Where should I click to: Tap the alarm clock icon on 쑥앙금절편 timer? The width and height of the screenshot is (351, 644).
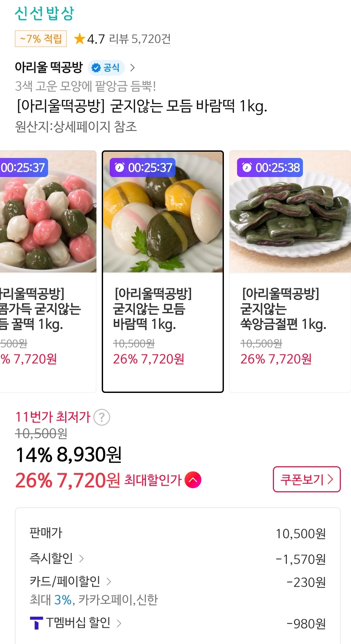pyautogui.click(x=247, y=167)
